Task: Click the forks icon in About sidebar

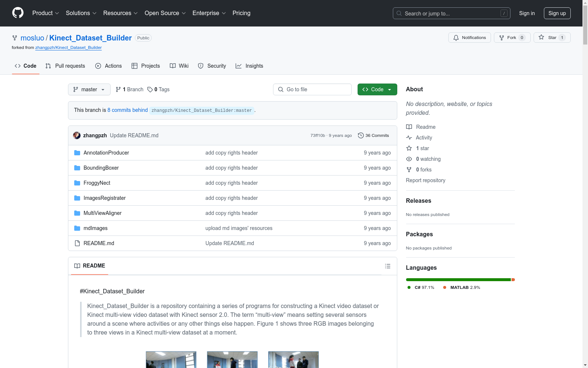Action: click(409, 170)
